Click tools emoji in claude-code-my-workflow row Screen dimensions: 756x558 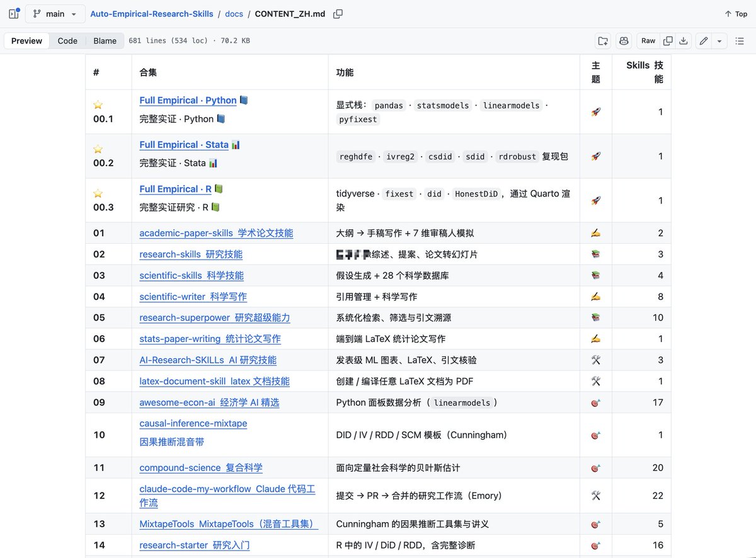[x=596, y=496]
